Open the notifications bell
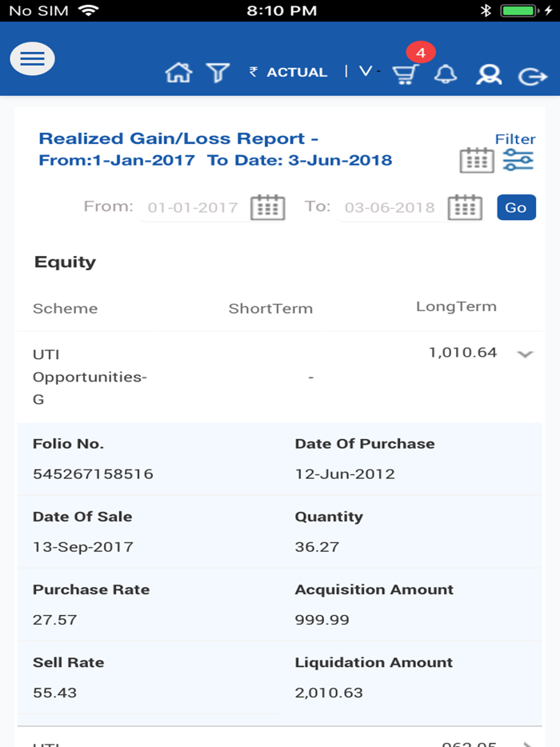This screenshot has width=560, height=747. [446, 74]
